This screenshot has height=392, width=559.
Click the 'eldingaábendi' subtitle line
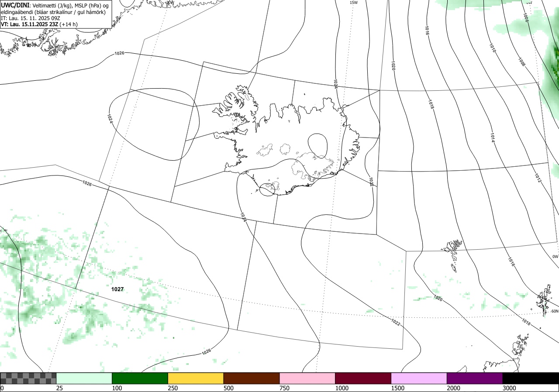(x=53, y=12)
